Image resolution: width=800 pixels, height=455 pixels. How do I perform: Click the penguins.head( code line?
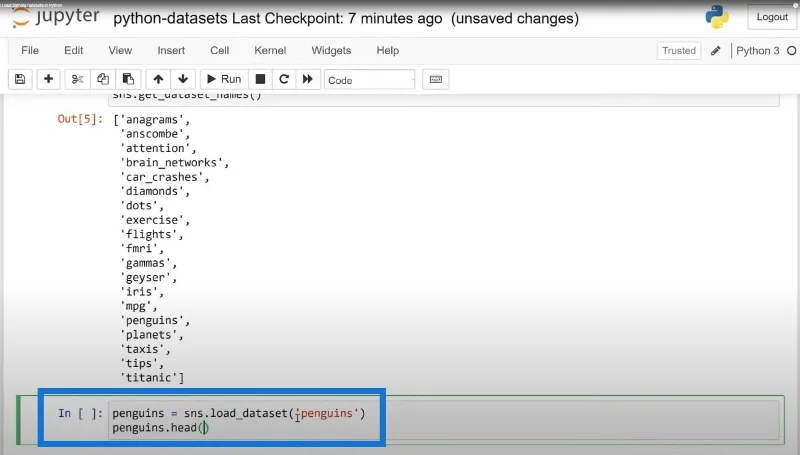coord(160,427)
